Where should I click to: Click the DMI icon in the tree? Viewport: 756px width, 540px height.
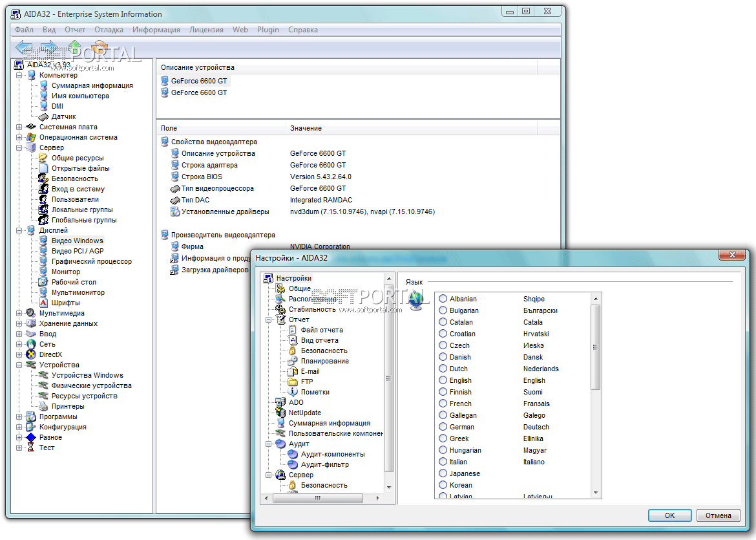point(43,106)
